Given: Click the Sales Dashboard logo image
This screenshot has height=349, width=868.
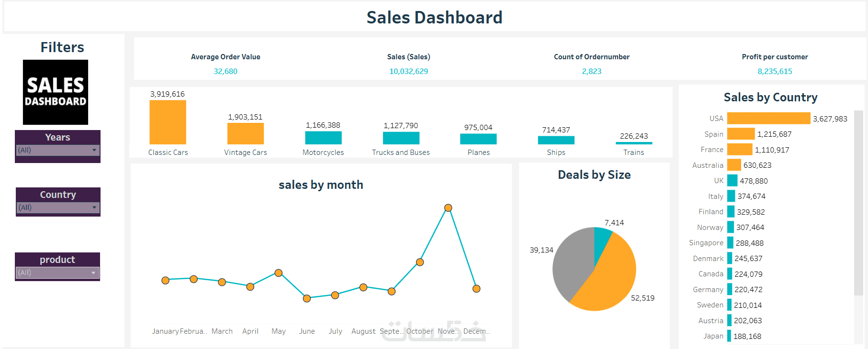Looking at the screenshot, I should (56, 92).
